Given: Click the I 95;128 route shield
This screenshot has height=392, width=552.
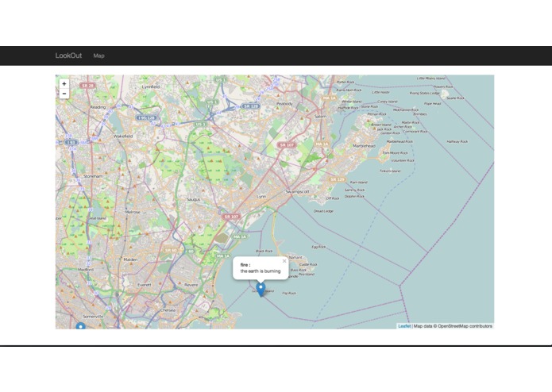Looking at the screenshot, I should click(147, 117).
